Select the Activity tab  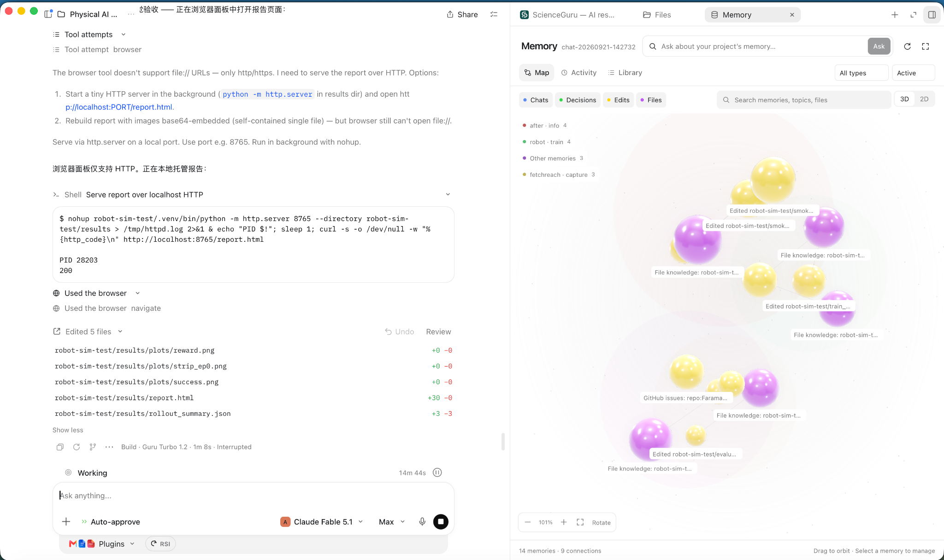tap(579, 73)
